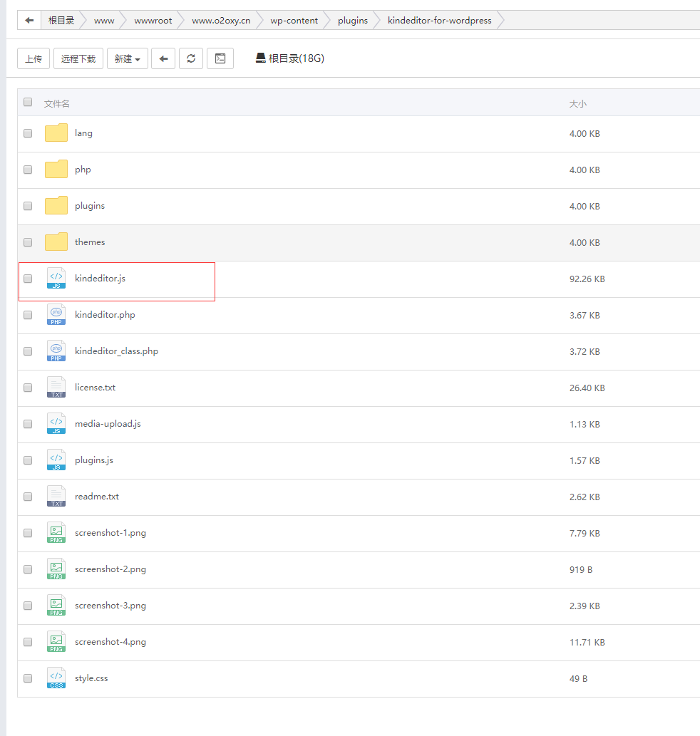
Task: Open the kindeditor_class.php file name
Action: coord(116,351)
